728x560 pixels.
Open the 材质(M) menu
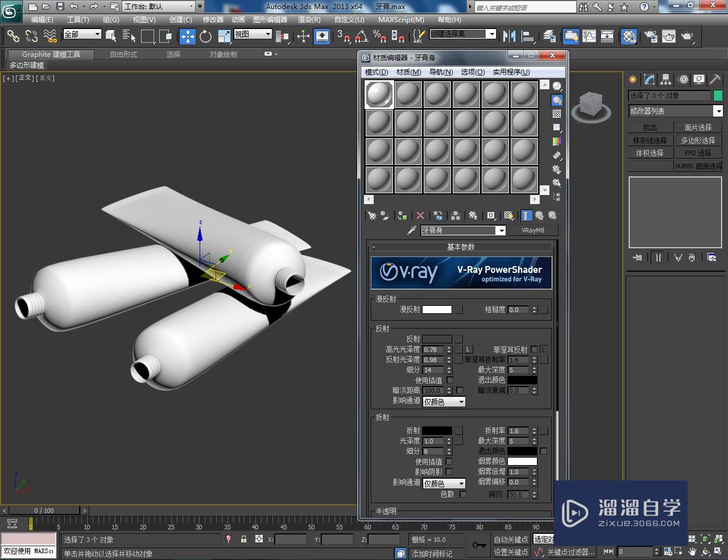408,72
